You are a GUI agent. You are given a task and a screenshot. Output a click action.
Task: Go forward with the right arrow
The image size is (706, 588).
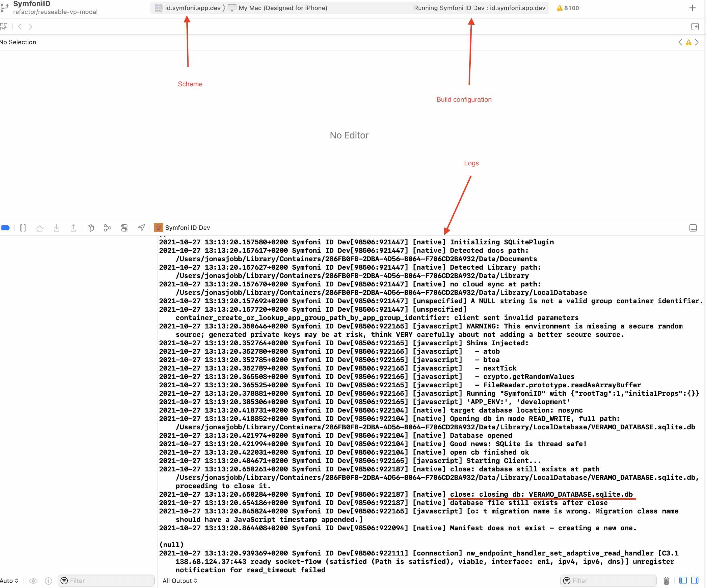point(31,27)
